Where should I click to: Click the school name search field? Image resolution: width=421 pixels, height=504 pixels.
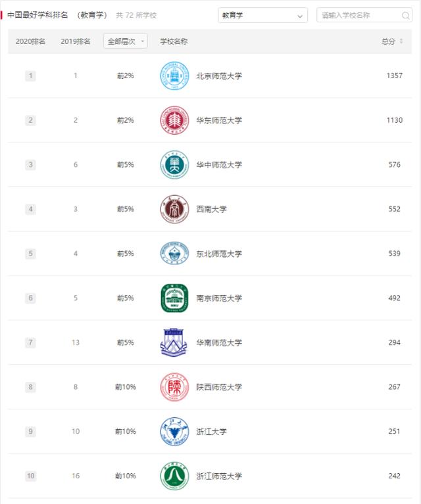click(x=364, y=15)
